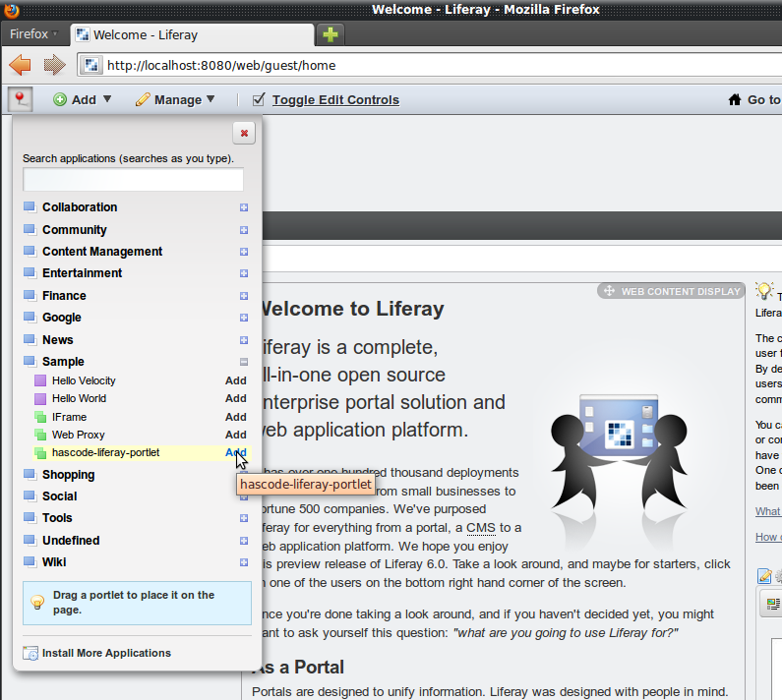
Task: Click the Hello Velocity portlet icon
Action: point(40,380)
